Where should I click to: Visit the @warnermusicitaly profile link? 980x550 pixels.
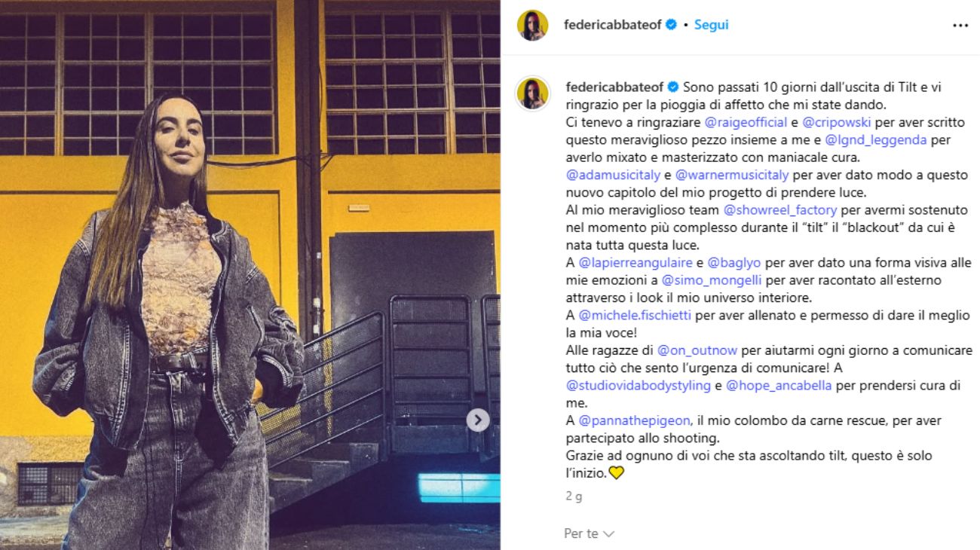click(x=731, y=175)
